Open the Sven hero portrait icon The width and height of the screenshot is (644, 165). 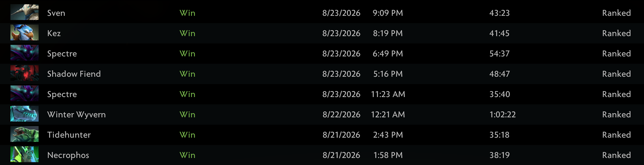point(25,12)
